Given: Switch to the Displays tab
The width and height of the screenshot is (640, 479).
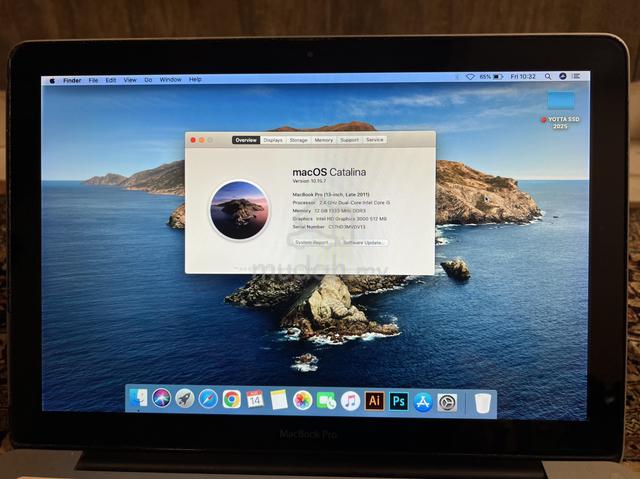Looking at the screenshot, I should (273, 140).
